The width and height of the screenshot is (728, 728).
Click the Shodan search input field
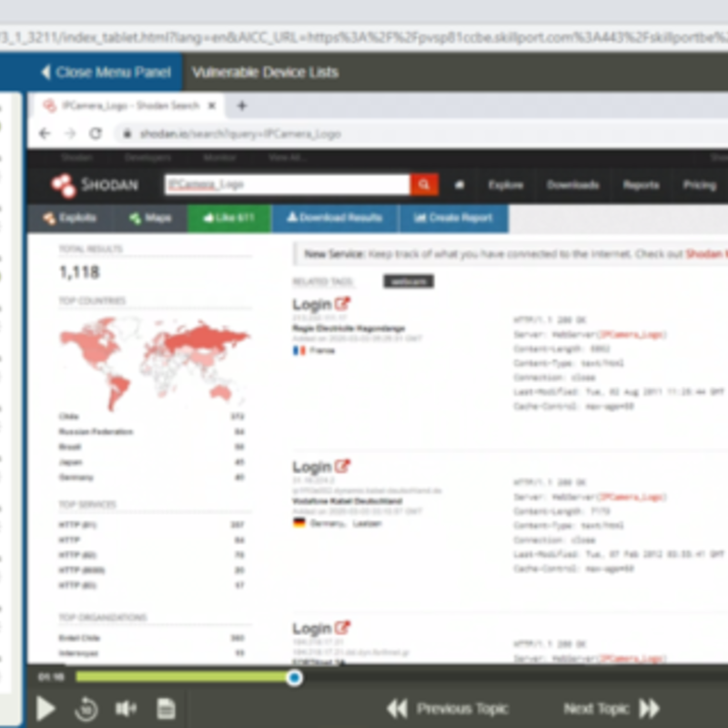287,185
